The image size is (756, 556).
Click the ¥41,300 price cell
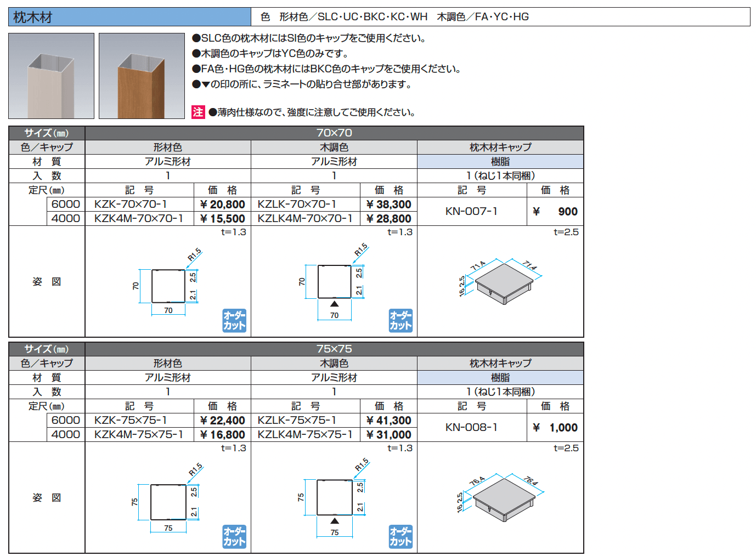click(x=388, y=421)
